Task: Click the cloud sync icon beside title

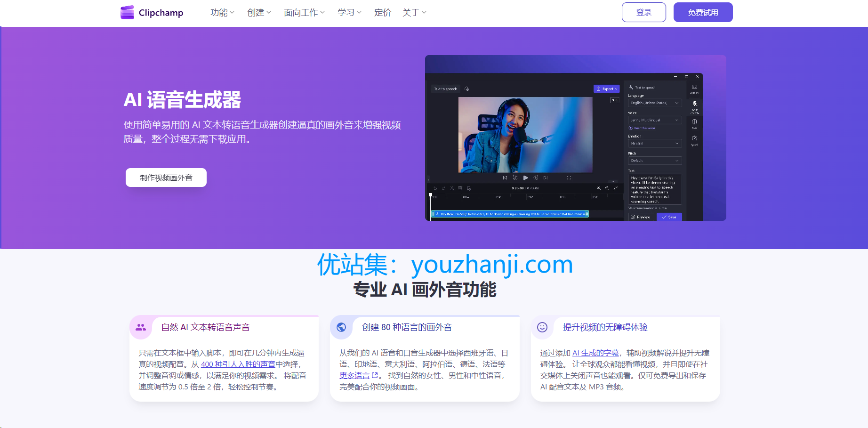Action: [x=466, y=89]
